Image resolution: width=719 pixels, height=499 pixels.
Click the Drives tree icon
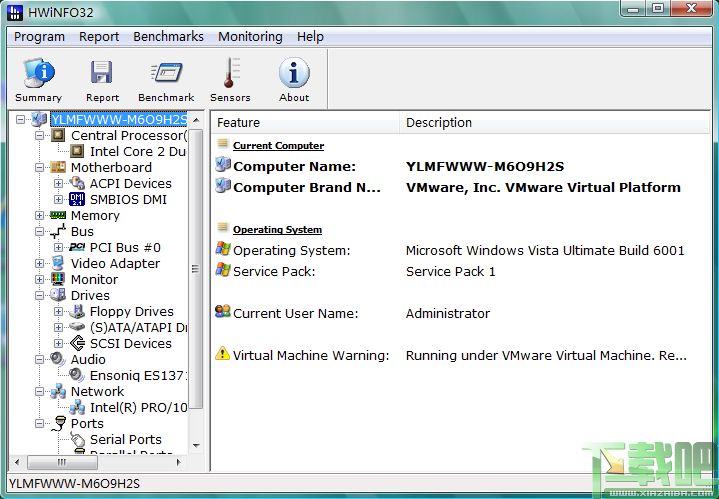pos(58,295)
